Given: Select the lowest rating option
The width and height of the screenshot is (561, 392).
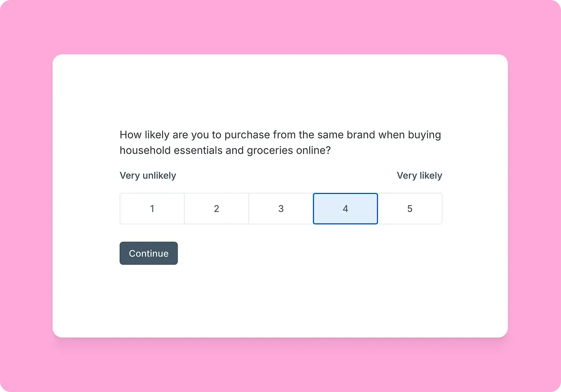Looking at the screenshot, I should coord(152,208).
